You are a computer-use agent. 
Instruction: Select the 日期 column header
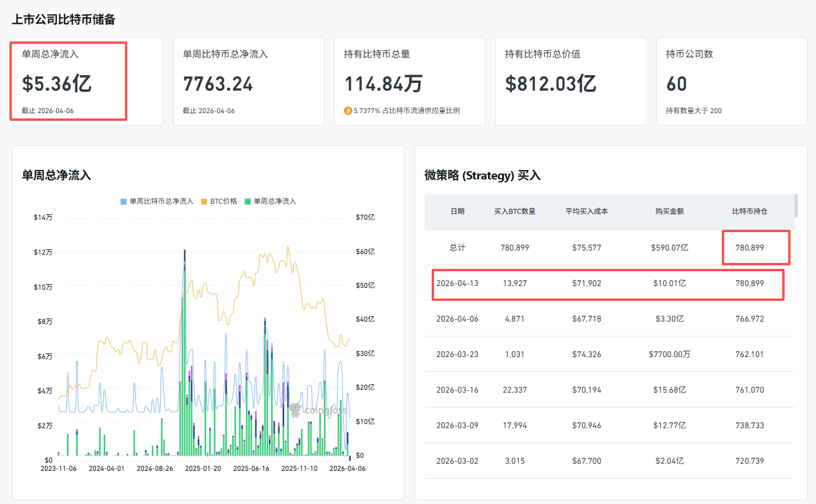pyautogui.click(x=457, y=211)
